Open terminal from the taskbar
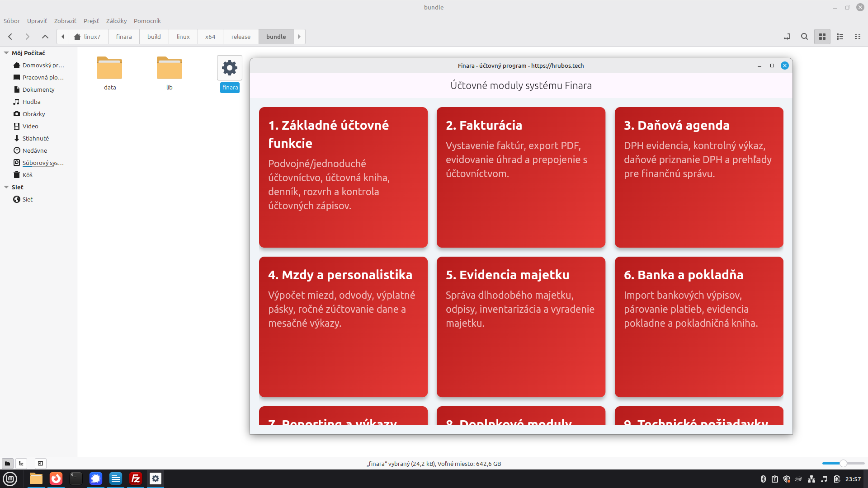 click(x=75, y=479)
